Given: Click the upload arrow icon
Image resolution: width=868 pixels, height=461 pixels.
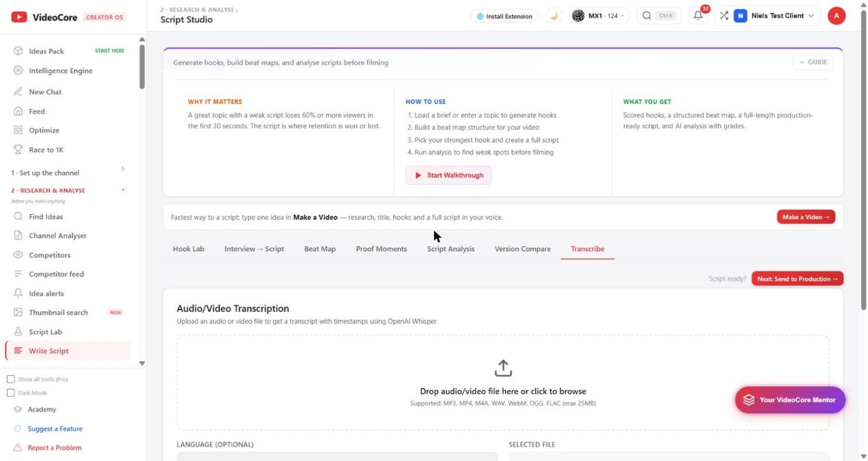Looking at the screenshot, I should point(503,368).
